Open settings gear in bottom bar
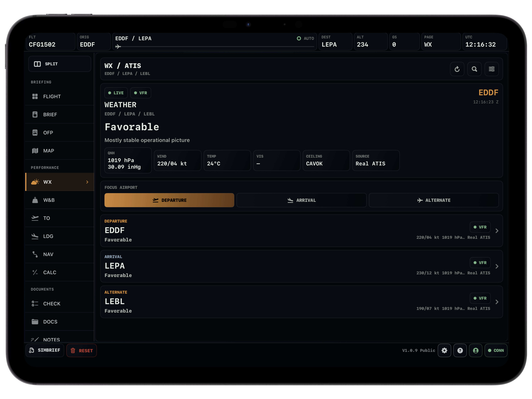This screenshot has height=399, width=532. pos(444,350)
